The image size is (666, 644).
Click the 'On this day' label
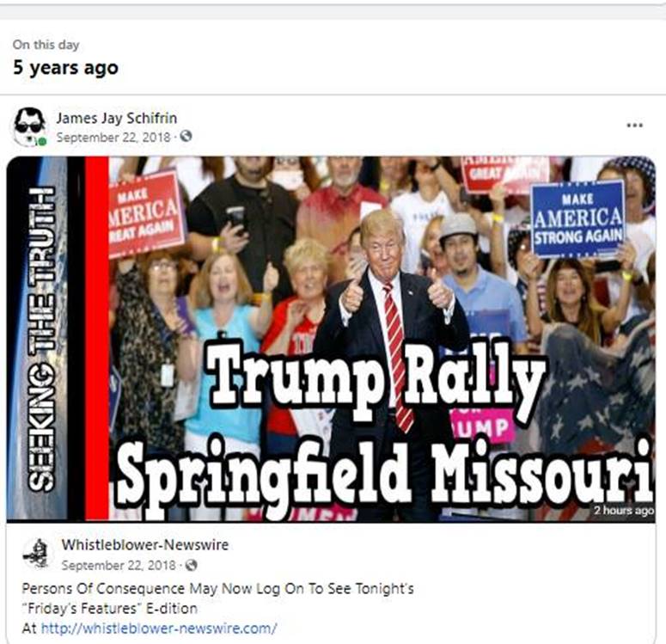point(46,45)
